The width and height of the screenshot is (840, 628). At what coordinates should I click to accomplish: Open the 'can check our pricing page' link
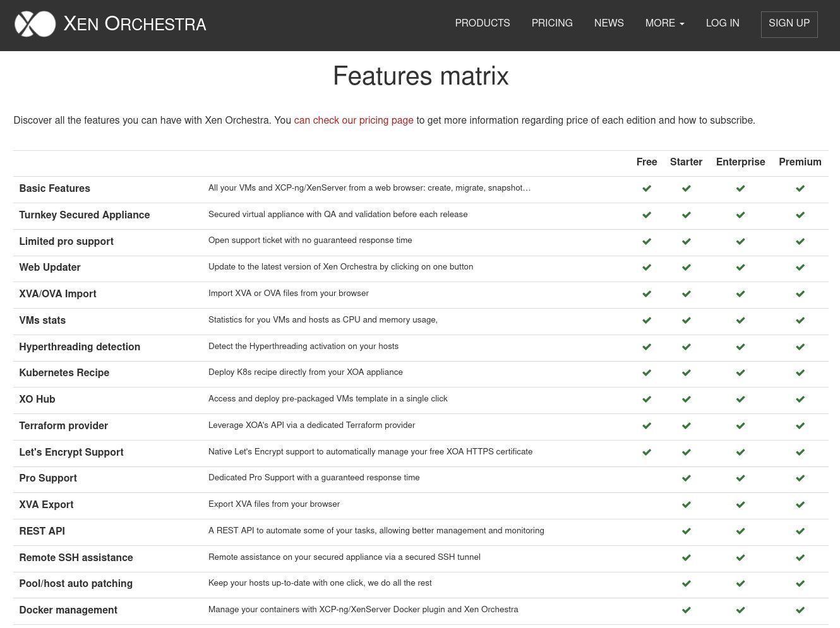click(x=354, y=121)
